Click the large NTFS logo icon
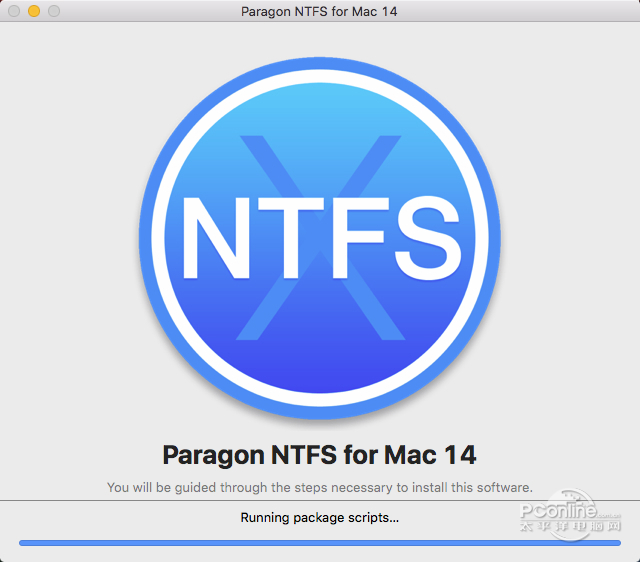Viewport: 640px width, 562px height. pos(320,238)
